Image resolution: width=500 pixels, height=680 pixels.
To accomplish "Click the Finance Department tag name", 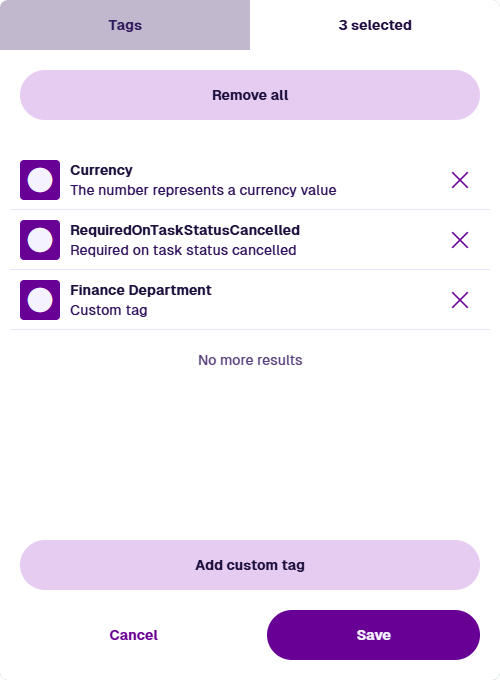I will 141,290.
